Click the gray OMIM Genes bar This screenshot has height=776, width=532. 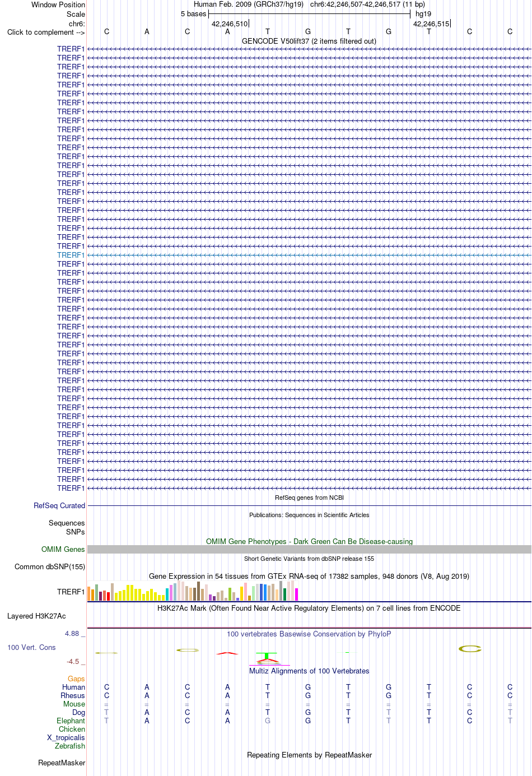pos(309,549)
